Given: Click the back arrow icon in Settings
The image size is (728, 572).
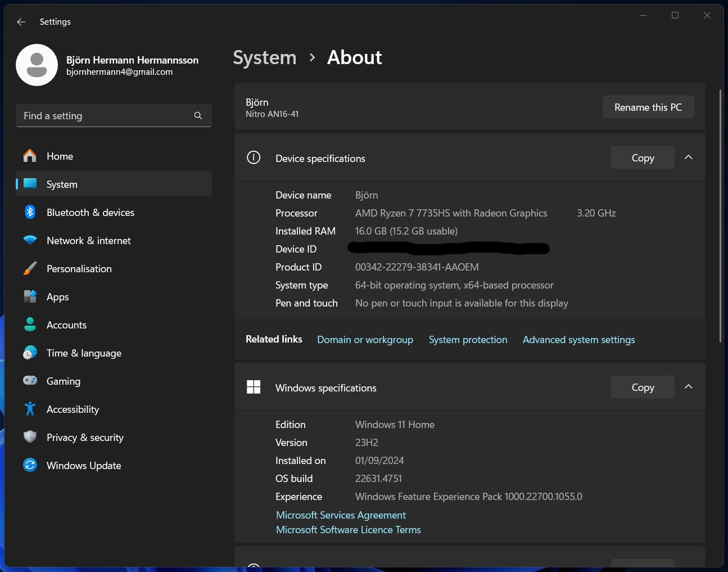Looking at the screenshot, I should pos(21,22).
